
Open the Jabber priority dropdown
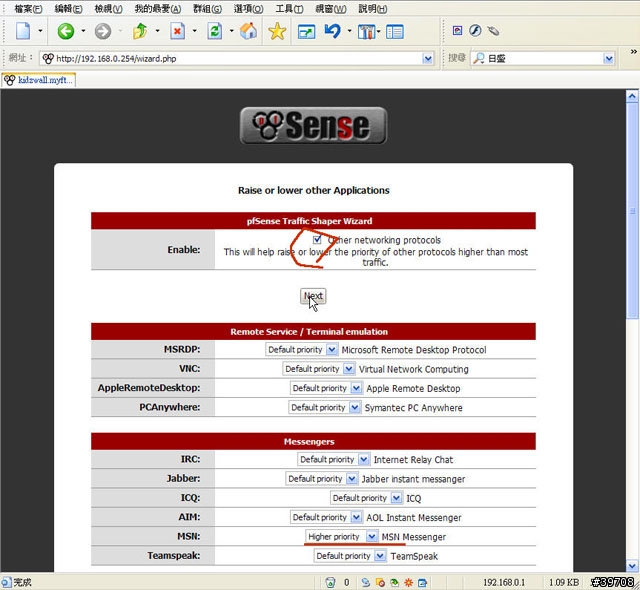pyautogui.click(x=322, y=478)
